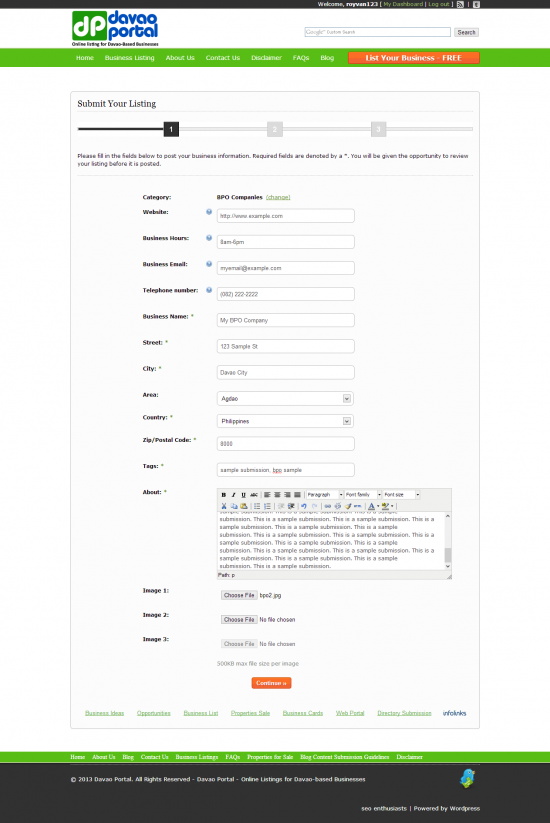Expand the Country dropdown showing Philippines
The image size is (550, 823).
click(285, 421)
